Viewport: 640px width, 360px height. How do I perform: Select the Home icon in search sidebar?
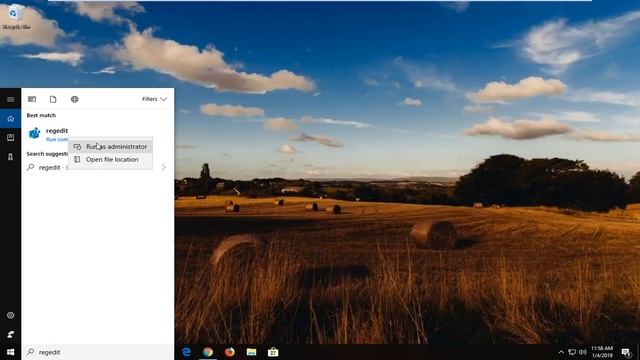[x=11, y=119]
